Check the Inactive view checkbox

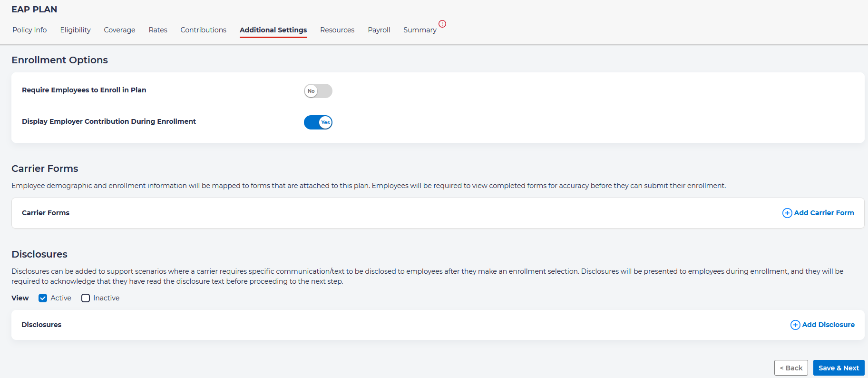coord(86,298)
